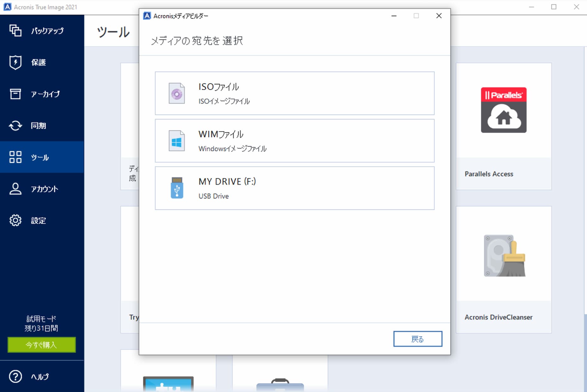Click the Parallels Access label
This screenshot has width=587, height=392.
point(489,174)
